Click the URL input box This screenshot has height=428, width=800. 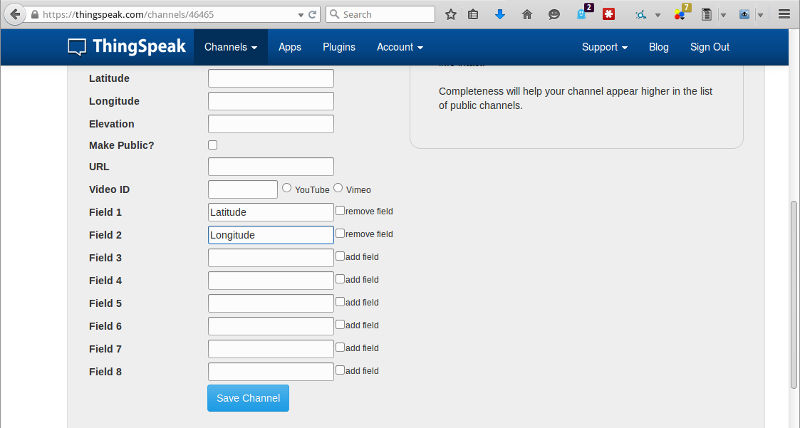[271, 166]
